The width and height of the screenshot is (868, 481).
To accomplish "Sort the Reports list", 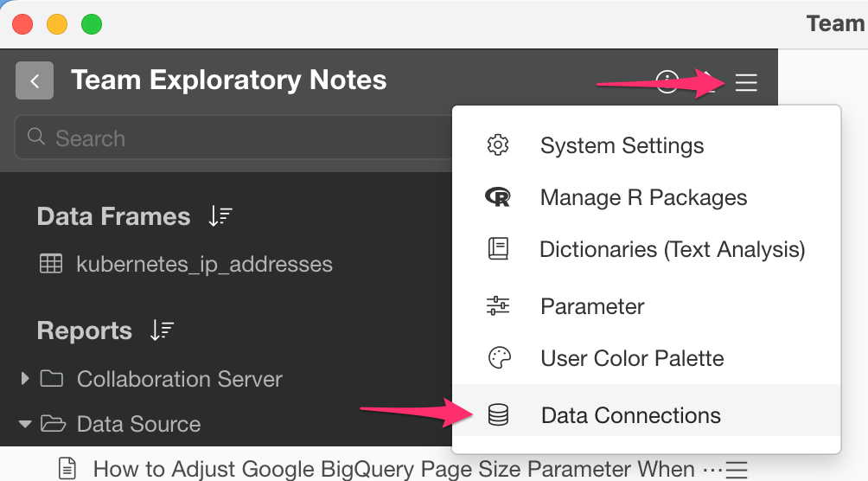I will click(x=163, y=330).
